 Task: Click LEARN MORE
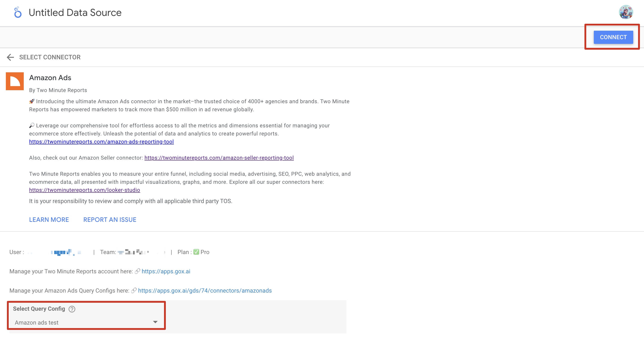[49, 220]
